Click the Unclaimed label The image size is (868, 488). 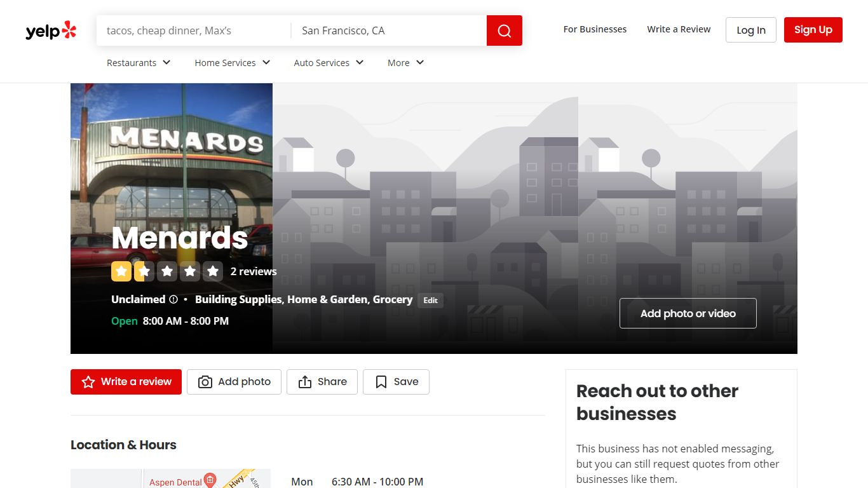click(138, 299)
